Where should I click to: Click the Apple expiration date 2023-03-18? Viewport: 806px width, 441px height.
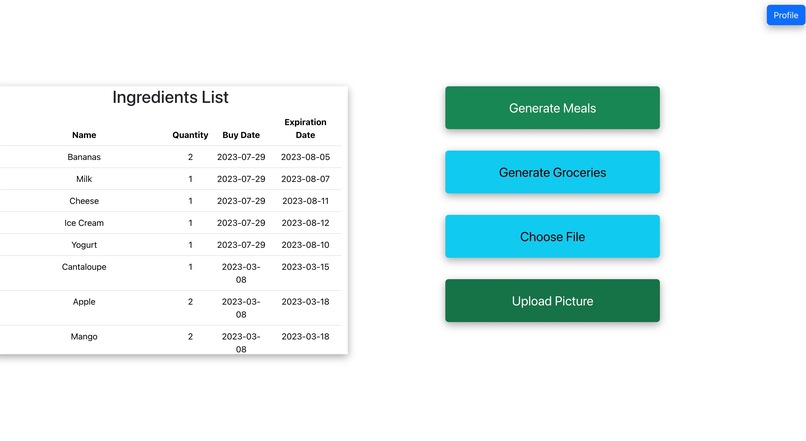coord(305,302)
